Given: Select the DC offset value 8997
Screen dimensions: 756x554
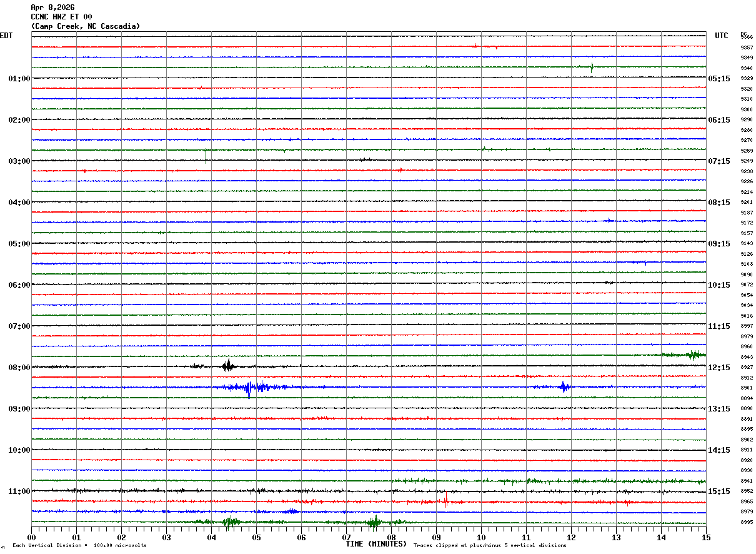Looking at the screenshot, I should (x=747, y=326).
